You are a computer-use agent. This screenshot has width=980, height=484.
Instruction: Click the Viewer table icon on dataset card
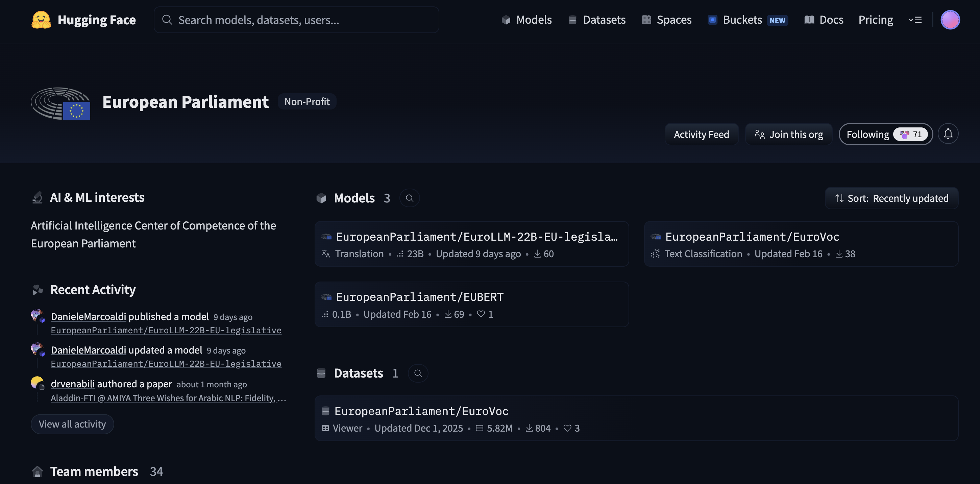[325, 428]
